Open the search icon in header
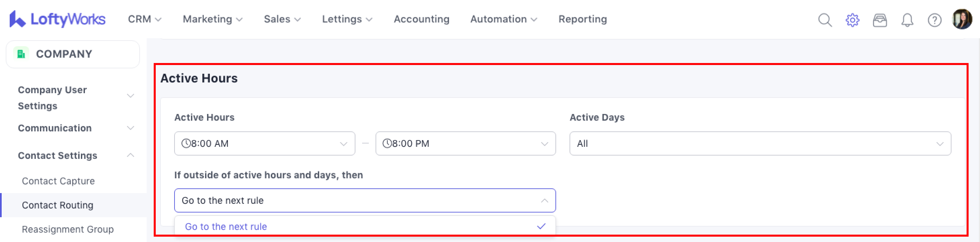 [825, 20]
